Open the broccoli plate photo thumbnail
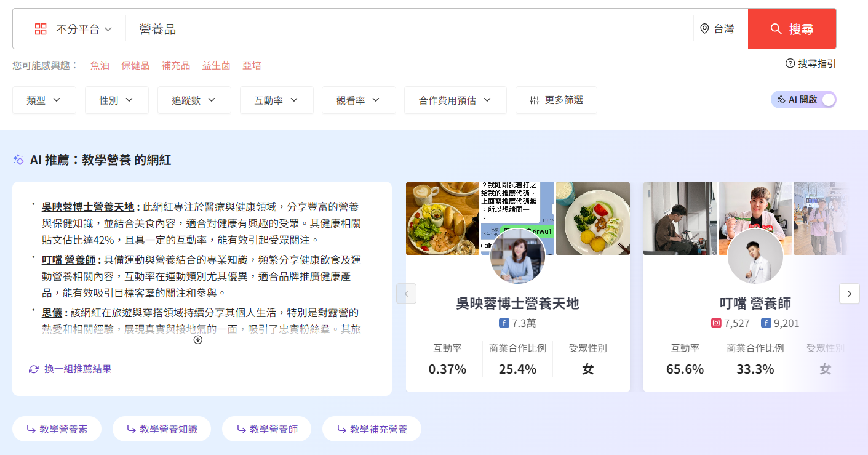Screen dimensions: 868x455 click(593, 218)
